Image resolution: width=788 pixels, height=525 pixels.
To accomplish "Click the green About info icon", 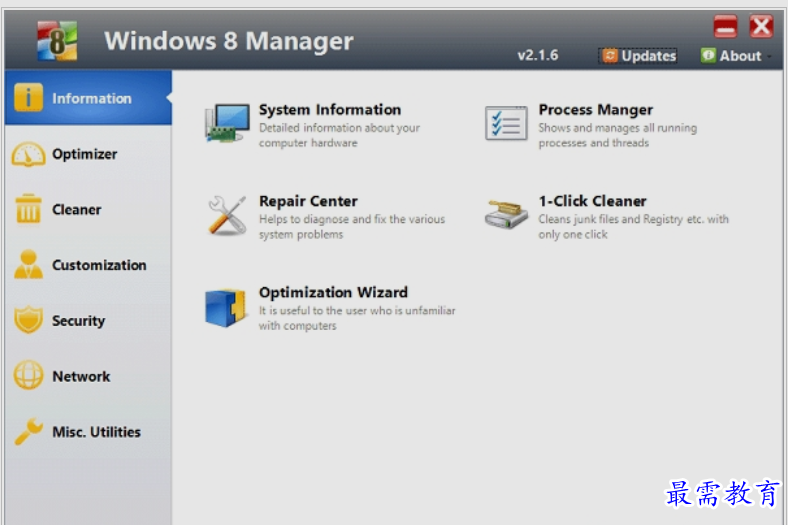I will coord(708,55).
